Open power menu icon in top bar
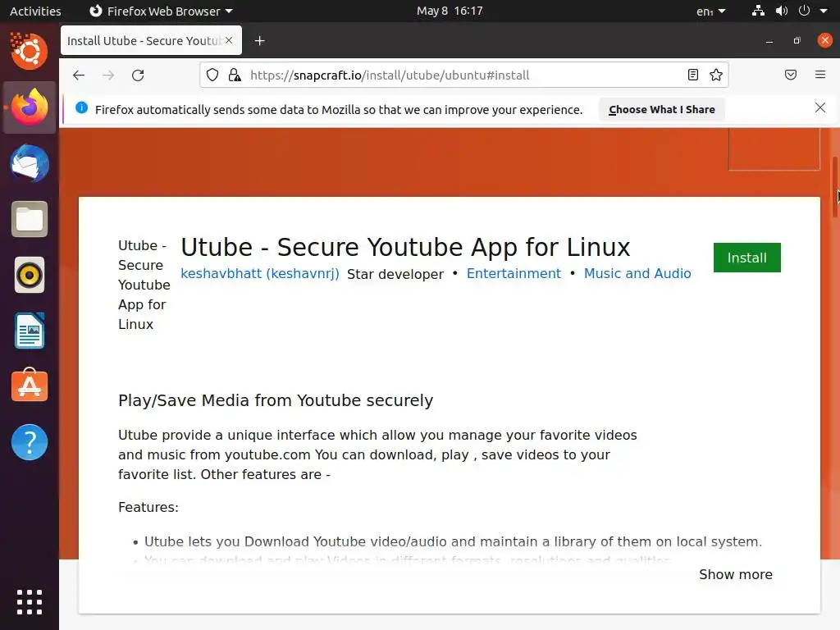This screenshot has height=630, width=840. 804,11
